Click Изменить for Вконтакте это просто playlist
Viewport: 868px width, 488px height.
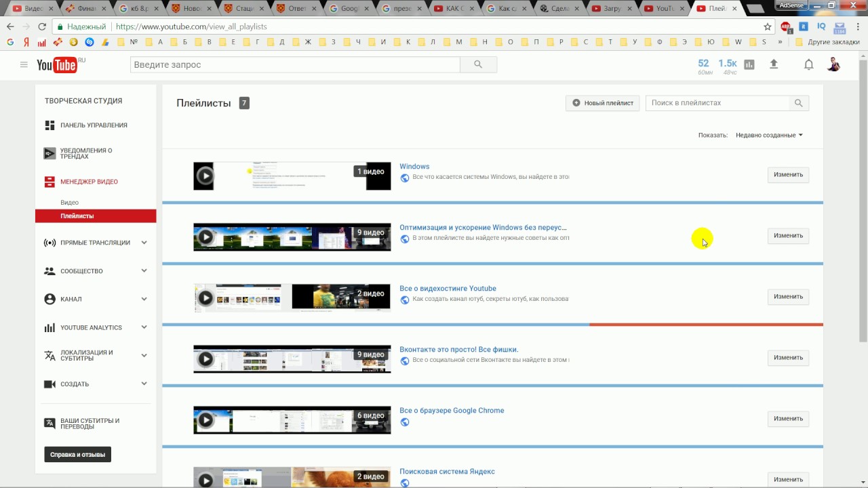[x=788, y=358]
